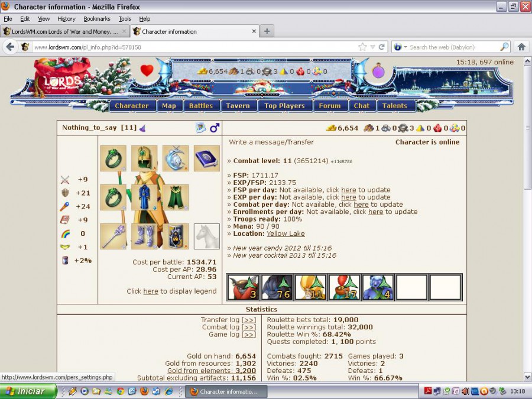Open the photo album icon beside the player name
Viewport: 532px width, 399px height.
point(201,128)
